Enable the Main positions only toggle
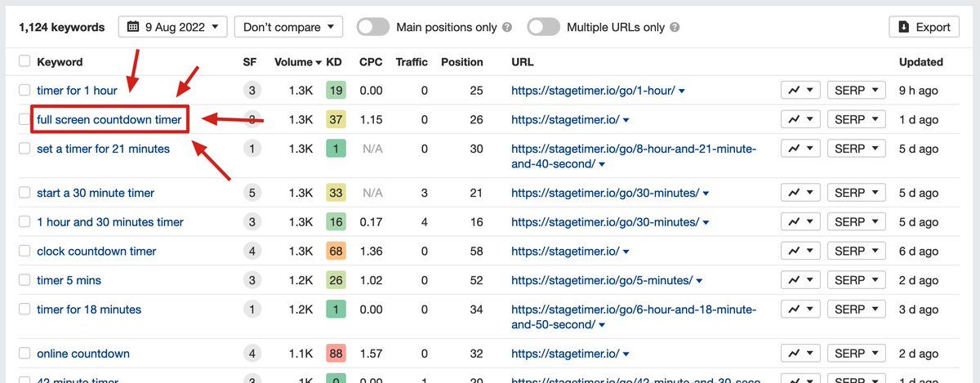The image size is (980, 383). (x=373, y=27)
